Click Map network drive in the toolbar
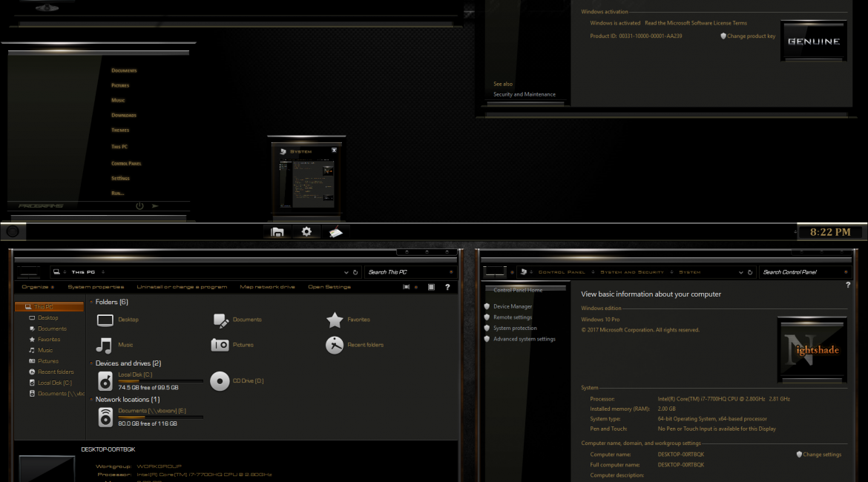Viewport: 868px width, 482px height. point(267,287)
